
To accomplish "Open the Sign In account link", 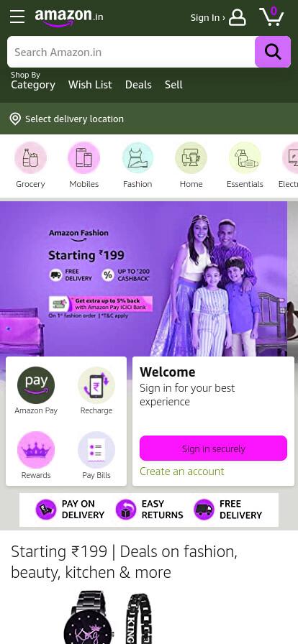I will click(x=218, y=18).
